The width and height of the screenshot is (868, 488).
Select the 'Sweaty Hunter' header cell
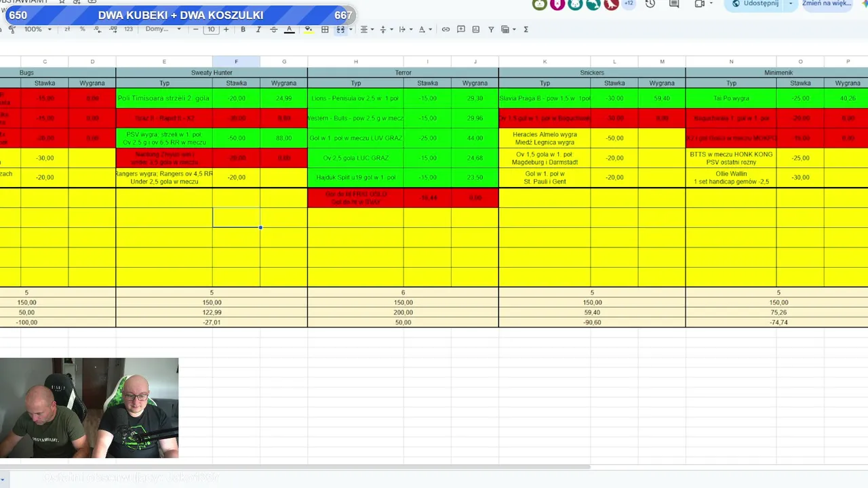(x=212, y=73)
